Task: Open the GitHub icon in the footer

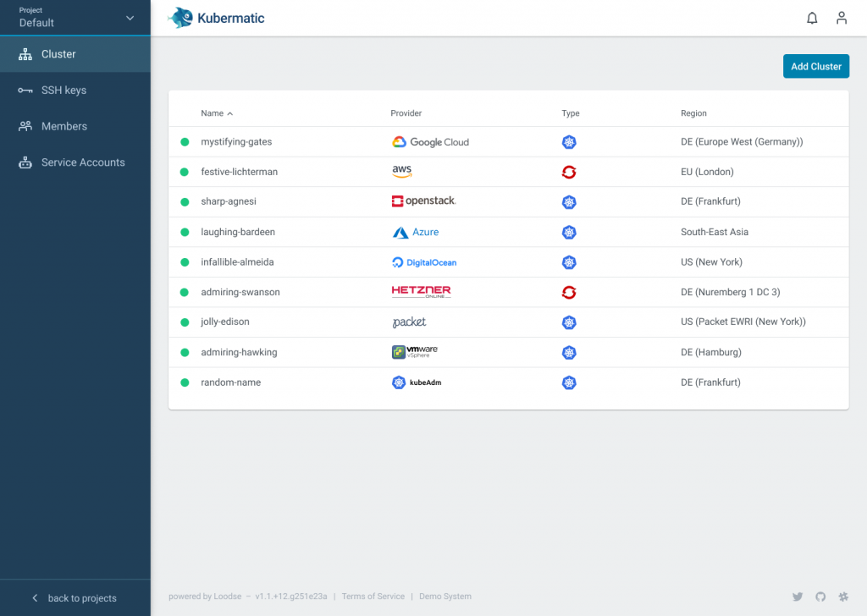Action: [820, 597]
